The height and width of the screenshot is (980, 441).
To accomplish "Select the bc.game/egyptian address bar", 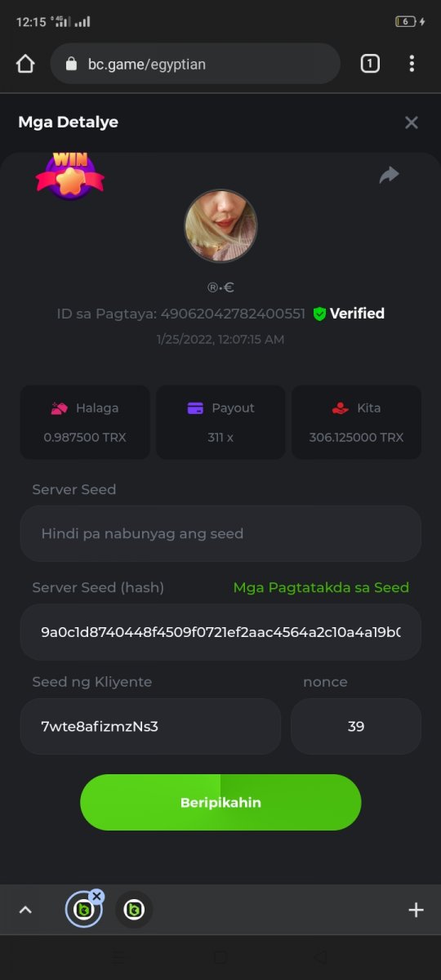I will click(x=195, y=64).
